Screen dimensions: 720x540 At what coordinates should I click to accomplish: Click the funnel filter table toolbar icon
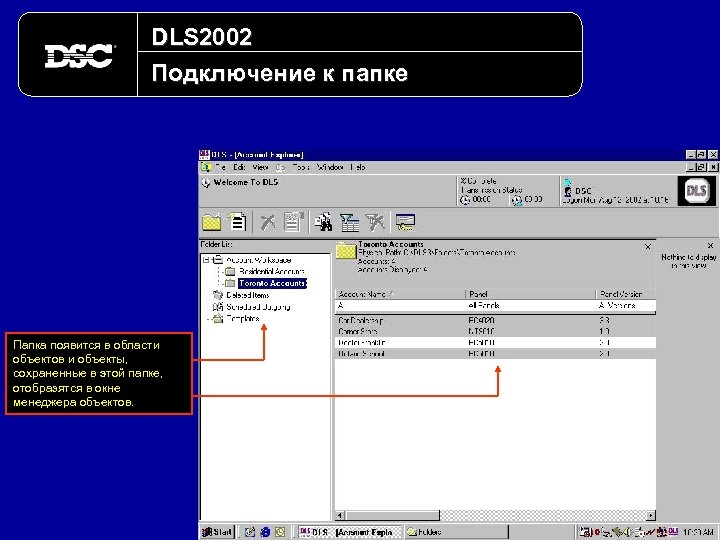point(349,222)
